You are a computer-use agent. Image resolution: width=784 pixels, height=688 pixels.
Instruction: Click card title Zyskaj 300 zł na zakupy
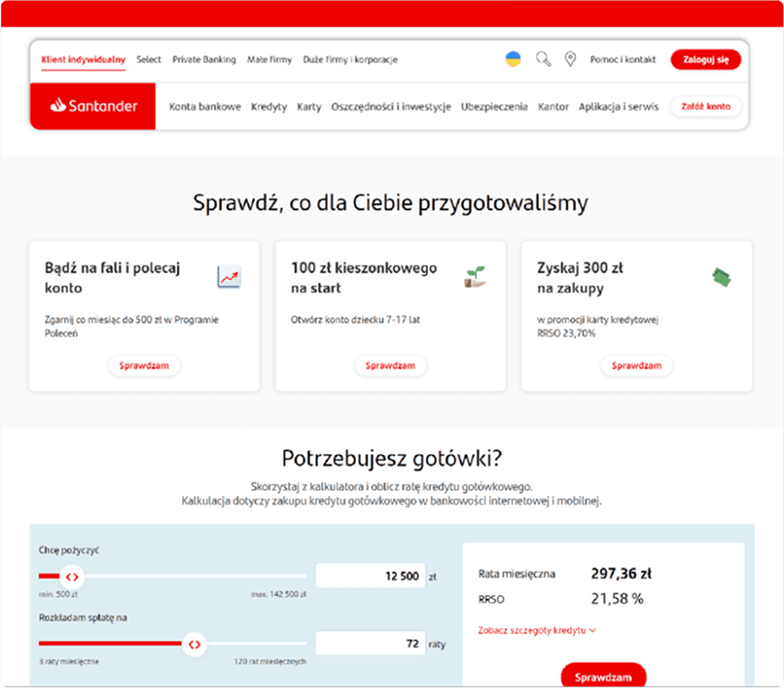(580, 277)
